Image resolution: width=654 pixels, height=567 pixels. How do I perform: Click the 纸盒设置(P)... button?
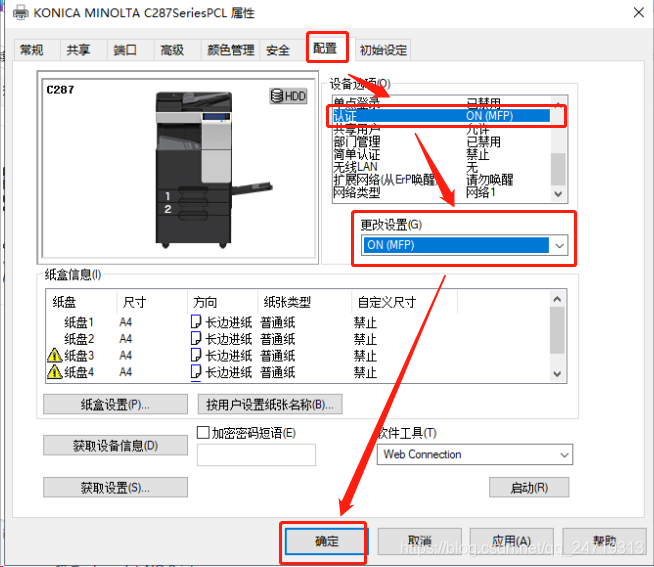(x=115, y=404)
